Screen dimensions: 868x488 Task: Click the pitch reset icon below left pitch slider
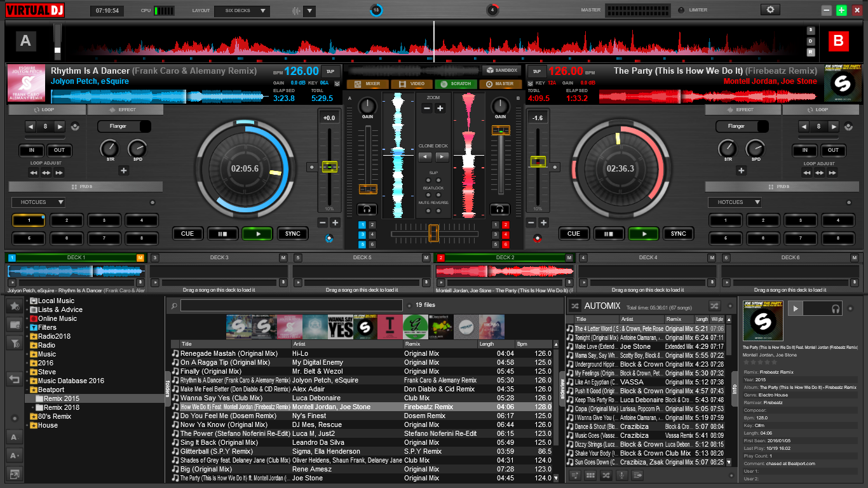click(329, 239)
